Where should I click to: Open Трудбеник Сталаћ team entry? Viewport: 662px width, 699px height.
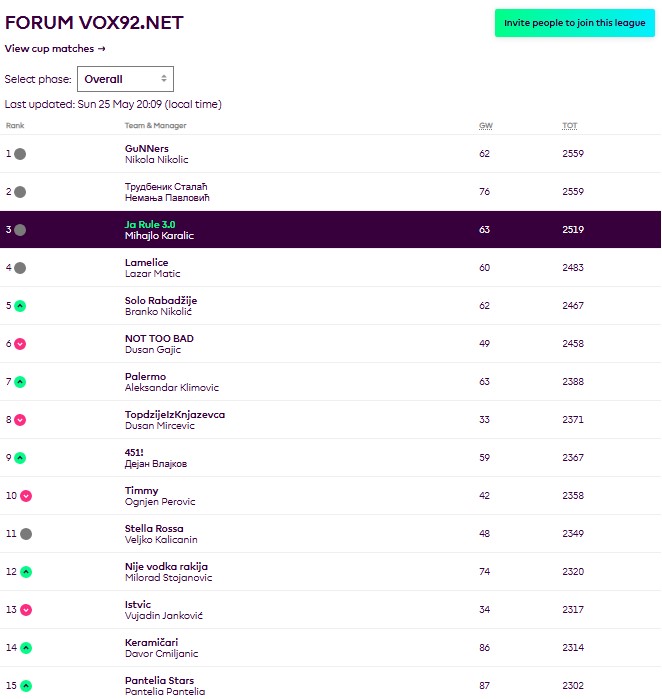tap(165, 187)
